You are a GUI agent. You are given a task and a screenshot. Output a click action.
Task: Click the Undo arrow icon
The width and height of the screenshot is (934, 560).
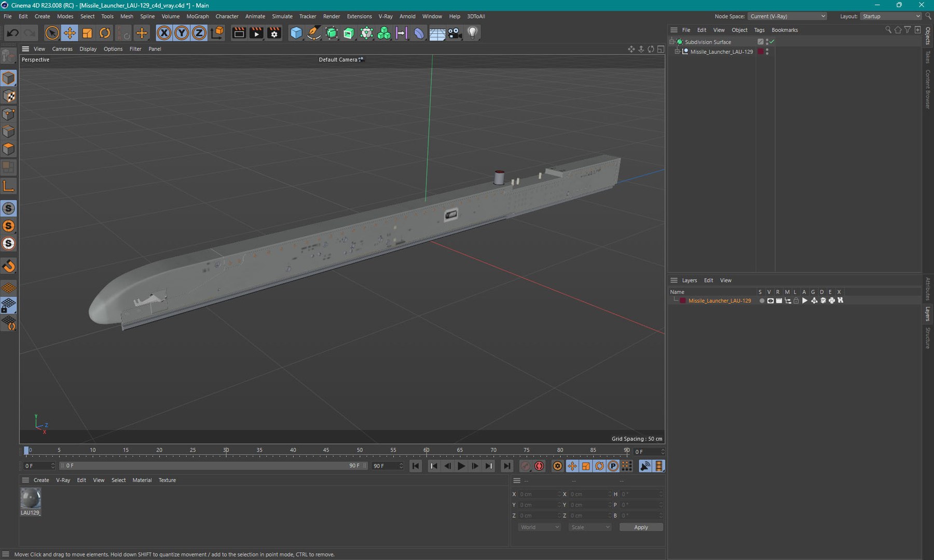pyautogui.click(x=12, y=33)
